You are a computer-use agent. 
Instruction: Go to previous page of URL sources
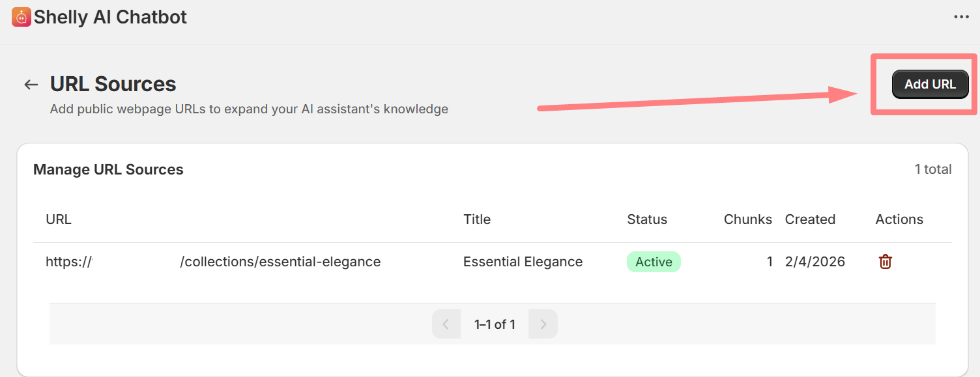[x=446, y=324]
